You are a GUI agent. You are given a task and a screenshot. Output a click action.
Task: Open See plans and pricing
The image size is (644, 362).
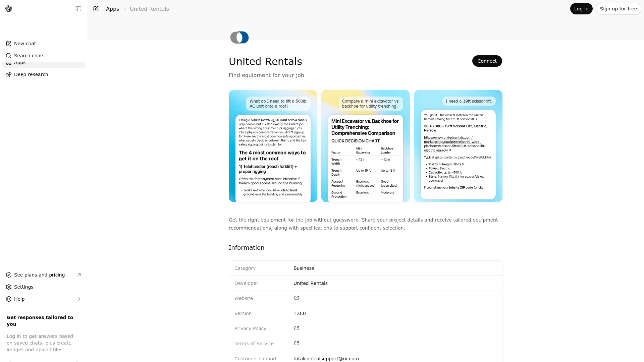(x=44, y=275)
